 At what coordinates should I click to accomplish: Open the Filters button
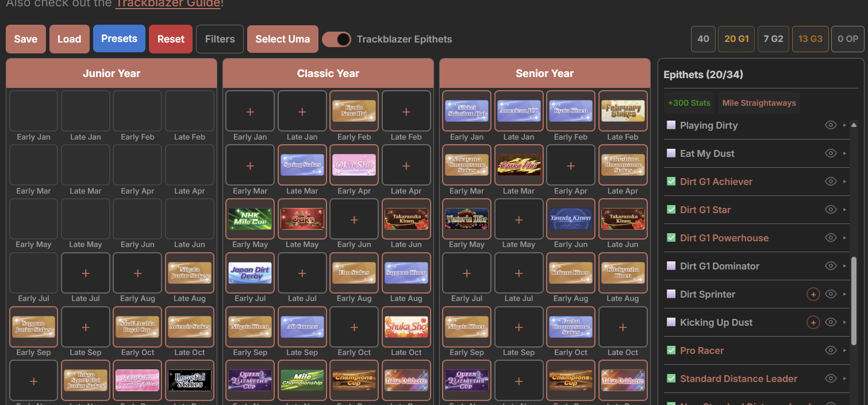pos(220,39)
